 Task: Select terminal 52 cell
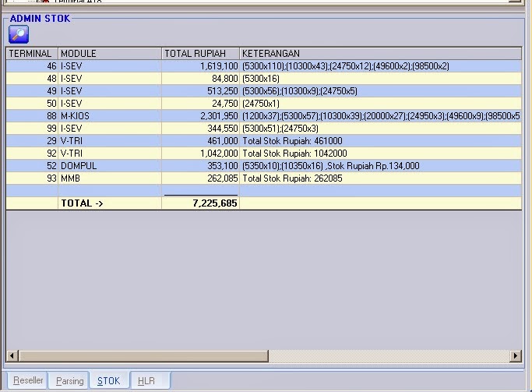click(32, 166)
